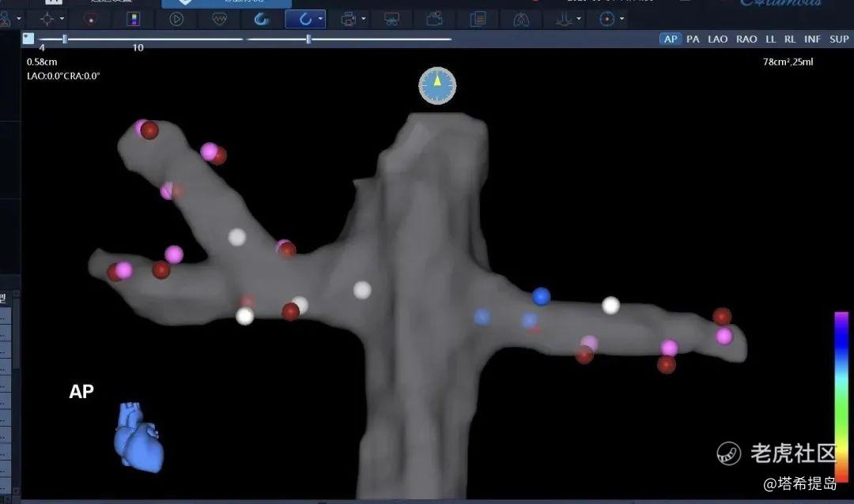Click the first slider handle near value 4
This screenshot has width=854, height=504.
[x=65, y=39]
